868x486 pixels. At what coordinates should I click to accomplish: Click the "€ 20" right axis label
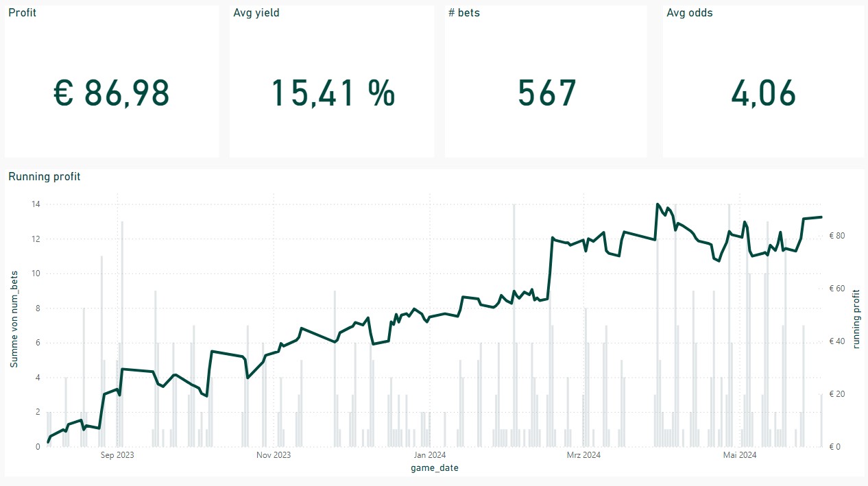[x=839, y=394]
